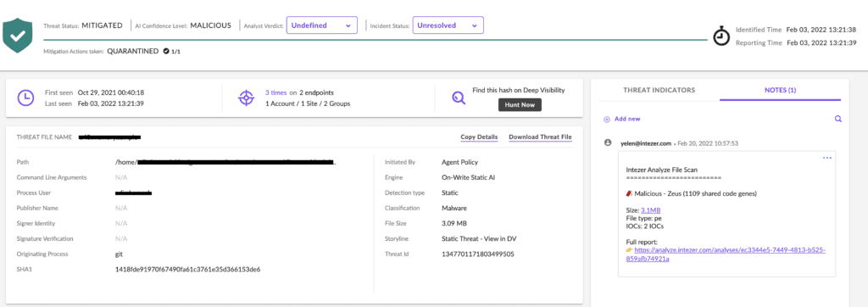Click Static Threat - View in DV storyline

pyautogui.click(x=479, y=239)
